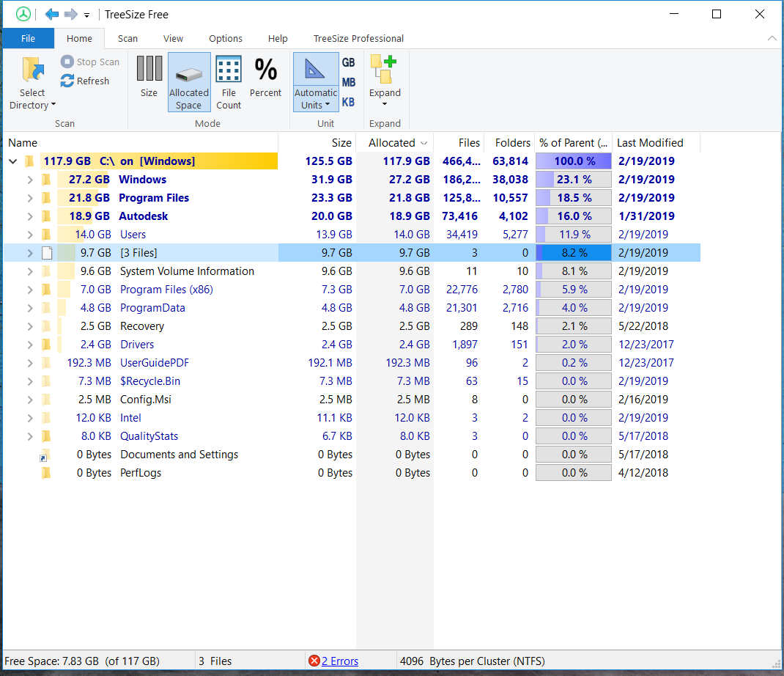
Task: Set display unit to MB
Action: point(349,82)
